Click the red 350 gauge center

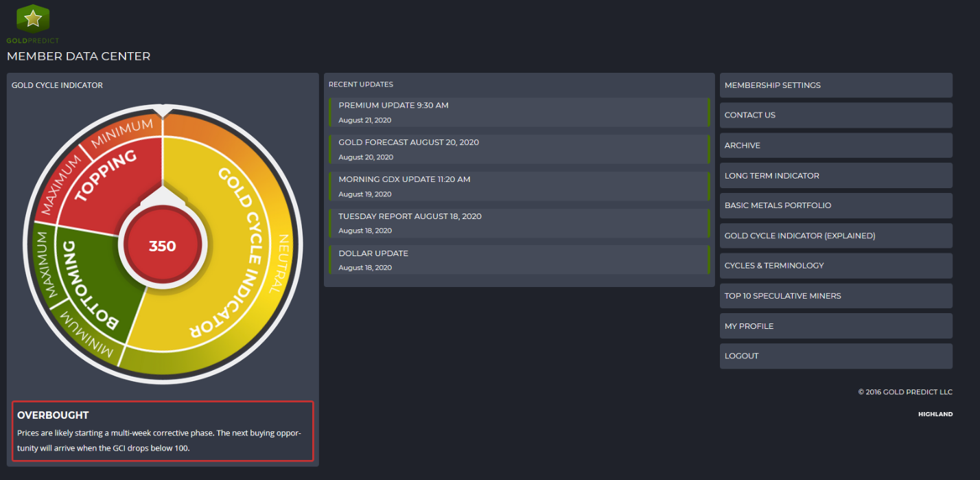pos(163,246)
